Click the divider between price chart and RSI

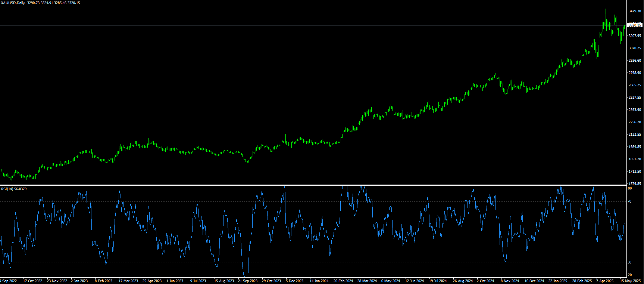313,185
